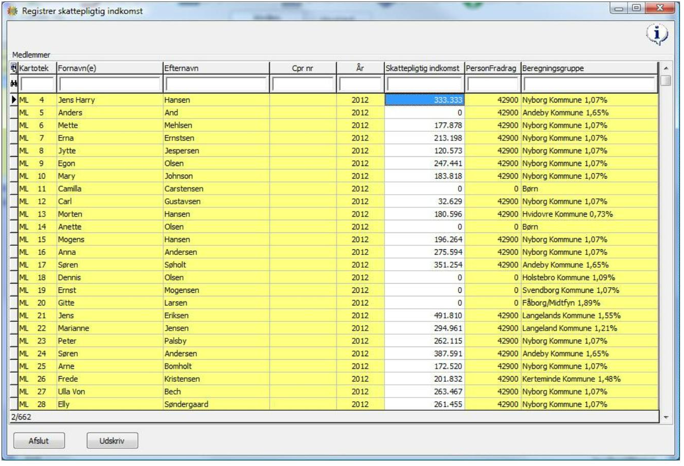Select the income cell for Anders And
This screenshot has width=684, height=466.
(x=424, y=113)
